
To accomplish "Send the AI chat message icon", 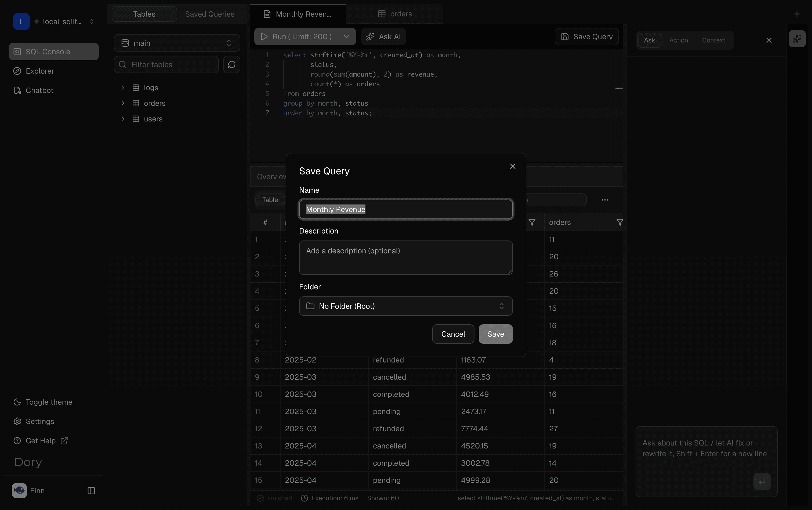I will [762, 482].
